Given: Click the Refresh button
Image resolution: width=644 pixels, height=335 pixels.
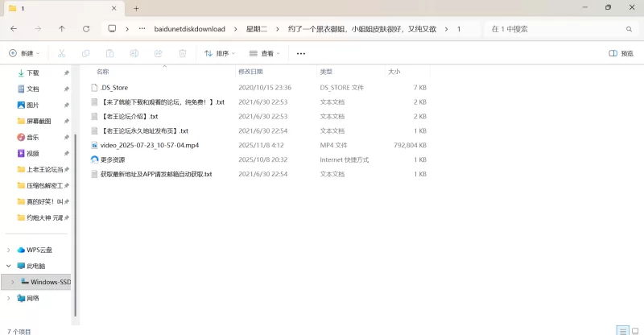Looking at the screenshot, I should [86, 28].
